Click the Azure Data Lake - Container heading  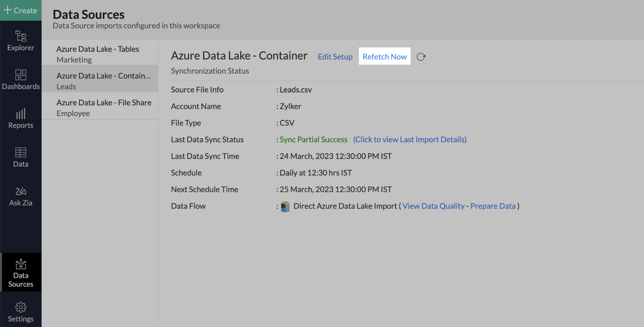(239, 56)
